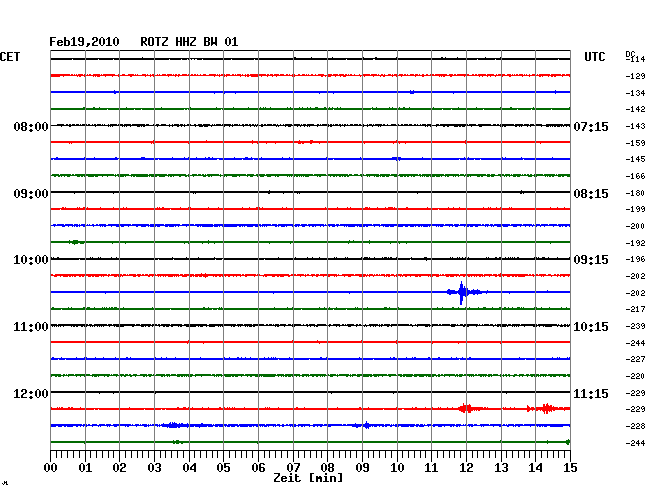
Task: Select minute 00 on the time axis
Action: [x=51, y=467]
